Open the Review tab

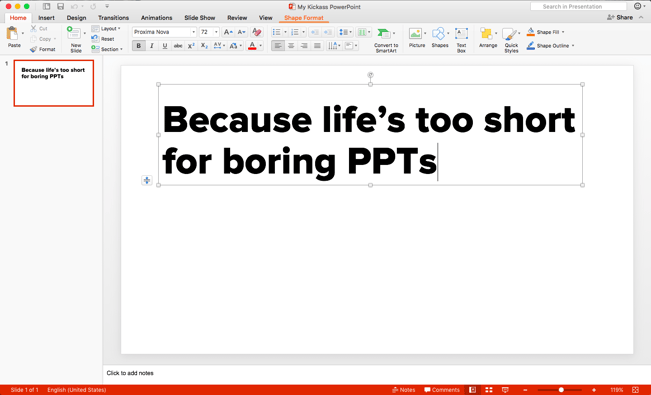(x=237, y=18)
